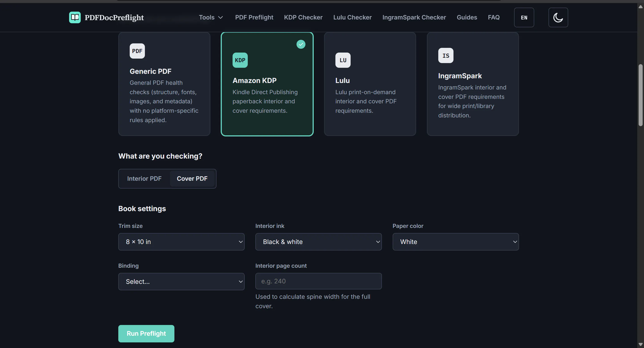Click the LU badge on Lulu card

[343, 60]
